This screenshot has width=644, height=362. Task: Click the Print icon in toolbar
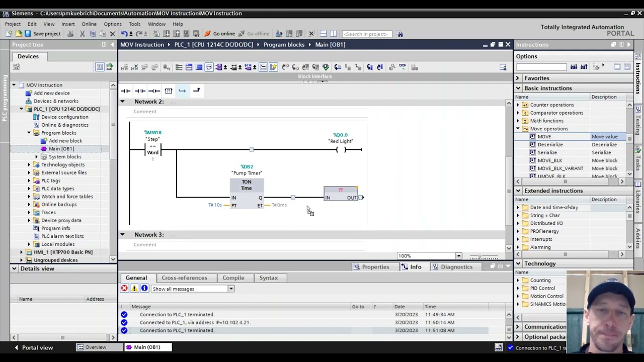pyautogui.click(x=70, y=34)
